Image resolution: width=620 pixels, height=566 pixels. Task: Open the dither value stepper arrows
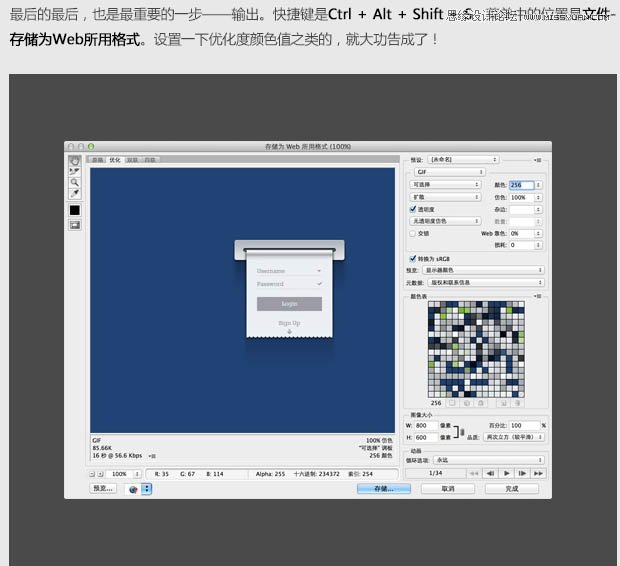click(x=538, y=197)
